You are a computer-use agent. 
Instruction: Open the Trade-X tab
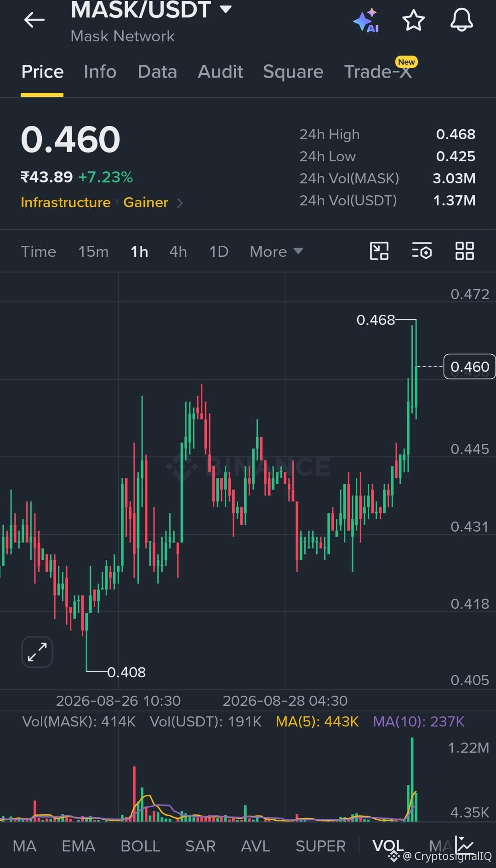tap(378, 72)
